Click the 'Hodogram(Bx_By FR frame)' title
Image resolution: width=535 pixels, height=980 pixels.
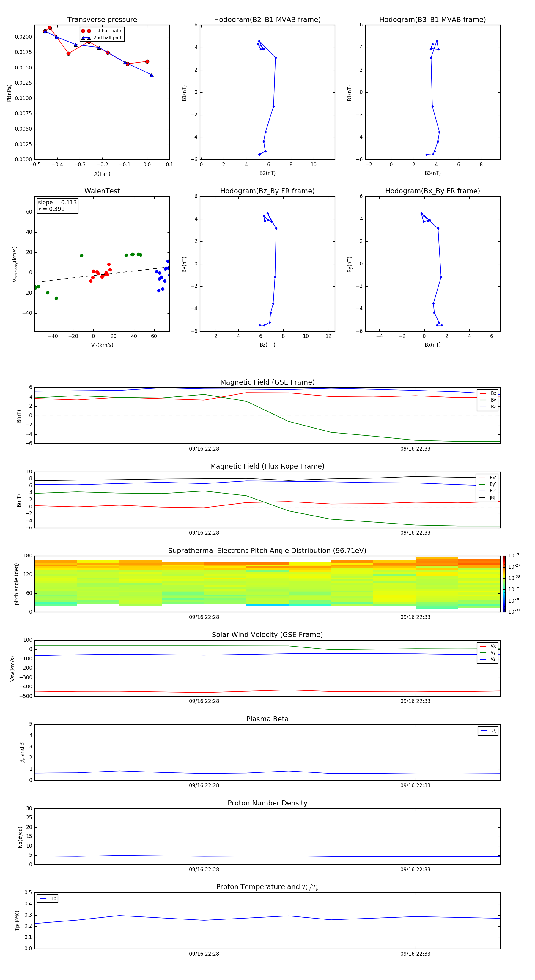pos(432,191)
